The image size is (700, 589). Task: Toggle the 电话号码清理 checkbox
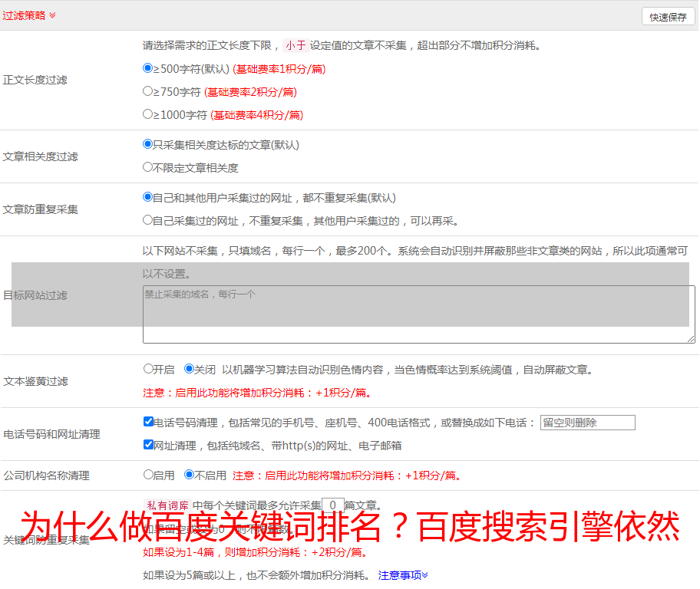148,422
